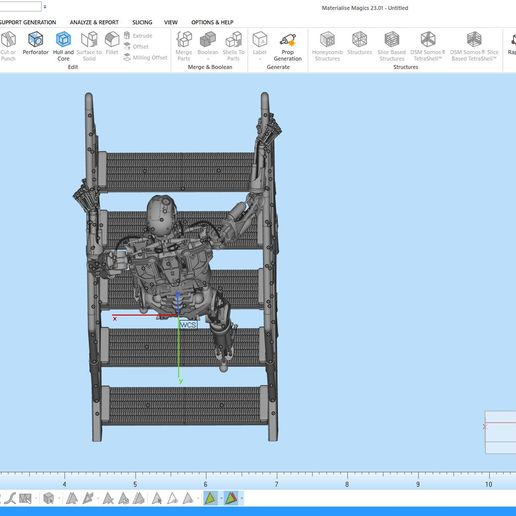Open the Boolean dropdown arrow

208,59
